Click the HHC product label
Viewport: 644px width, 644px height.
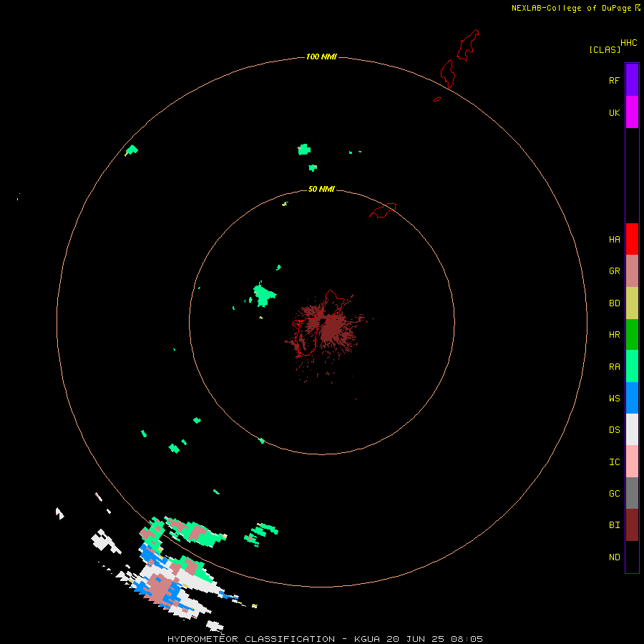(x=629, y=43)
